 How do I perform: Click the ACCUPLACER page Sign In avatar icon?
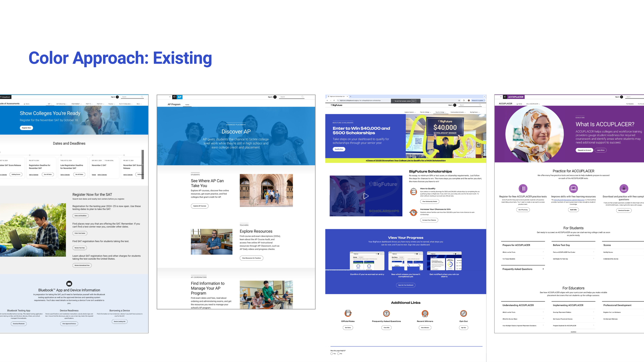coord(621,97)
